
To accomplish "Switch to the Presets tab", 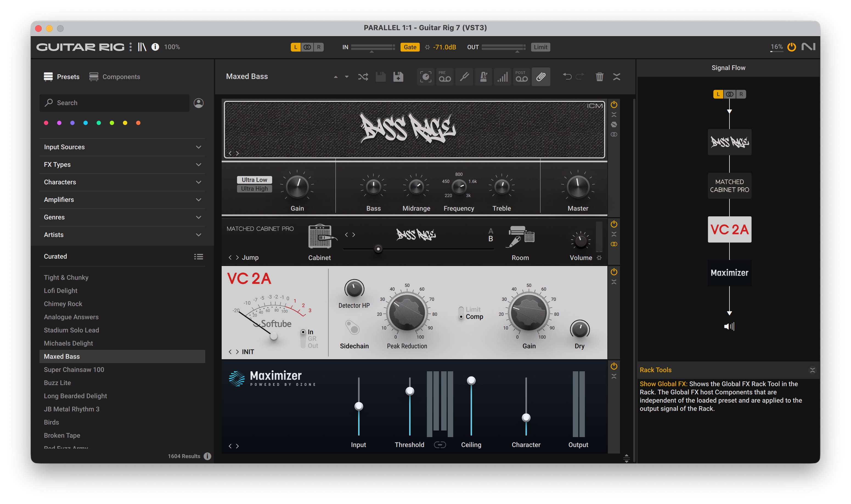I will [x=61, y=77].
